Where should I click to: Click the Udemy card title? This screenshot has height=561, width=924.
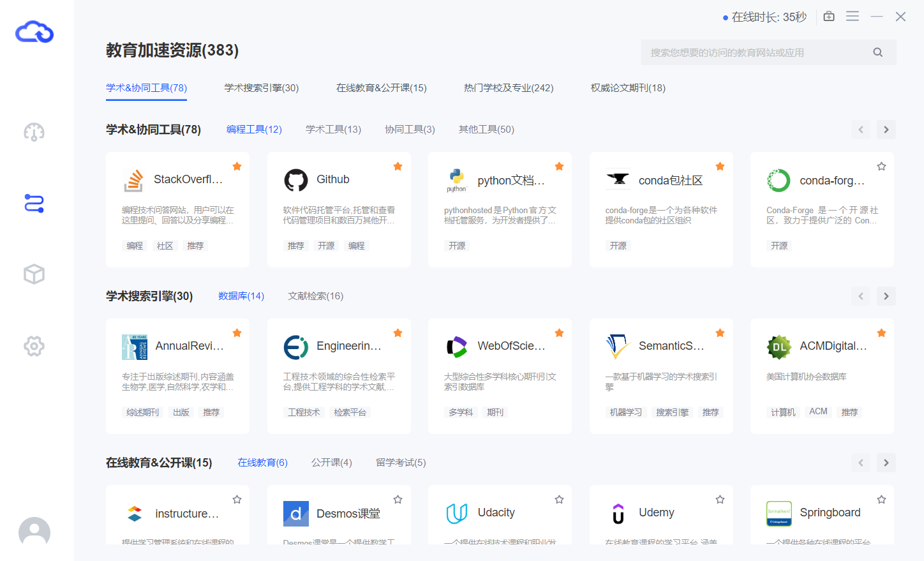click(x=657, y=512)
